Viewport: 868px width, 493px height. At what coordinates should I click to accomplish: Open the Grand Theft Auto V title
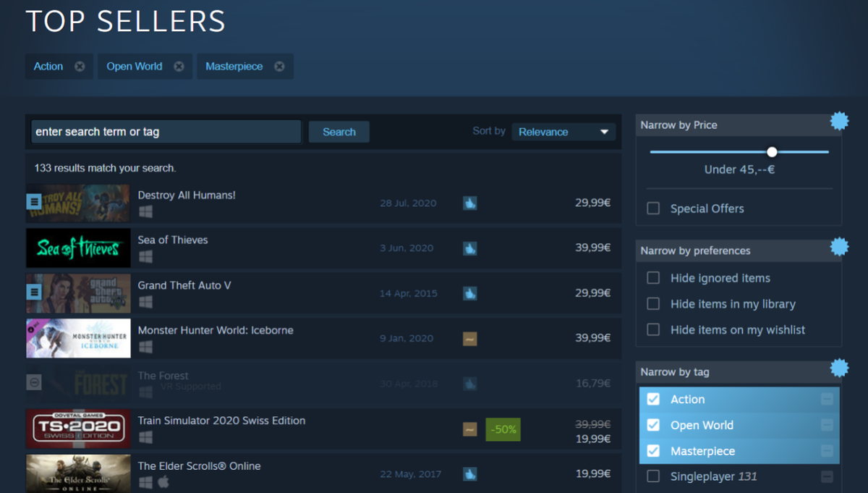pos(184,285)
